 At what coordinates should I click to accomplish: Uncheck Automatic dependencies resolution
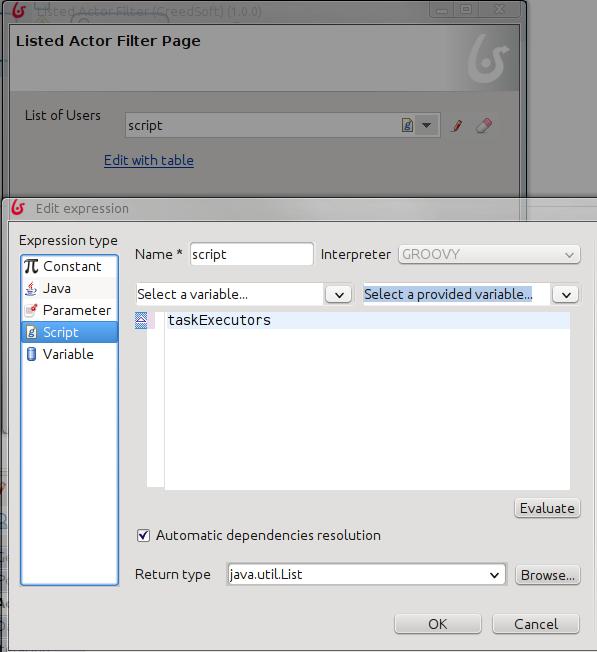(x=143, y=535)
